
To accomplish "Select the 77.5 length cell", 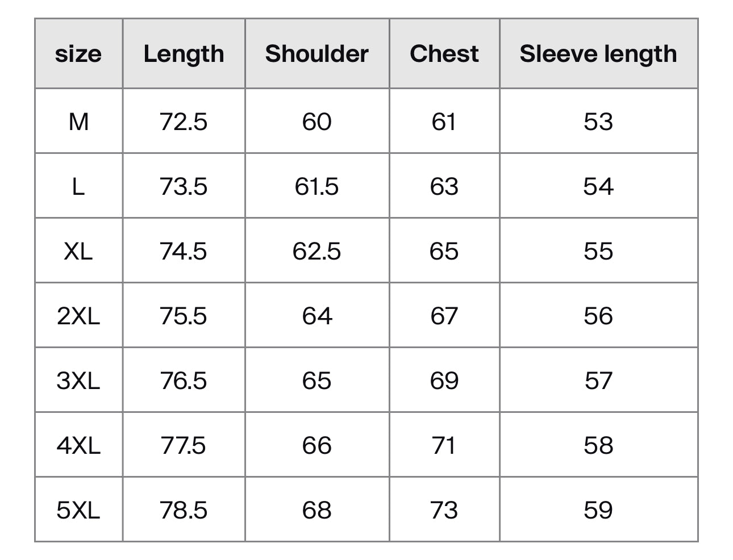I will [x=184, y=445].
